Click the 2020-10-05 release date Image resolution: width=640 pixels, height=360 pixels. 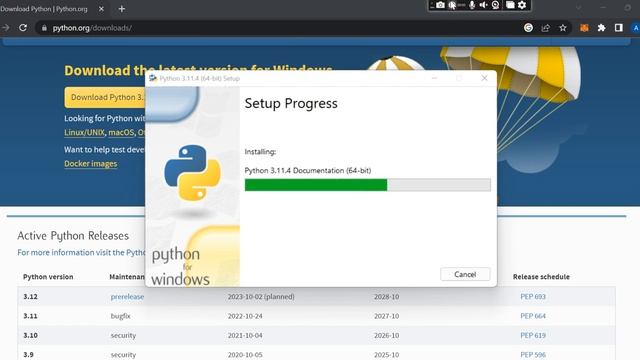pos(245,355)
